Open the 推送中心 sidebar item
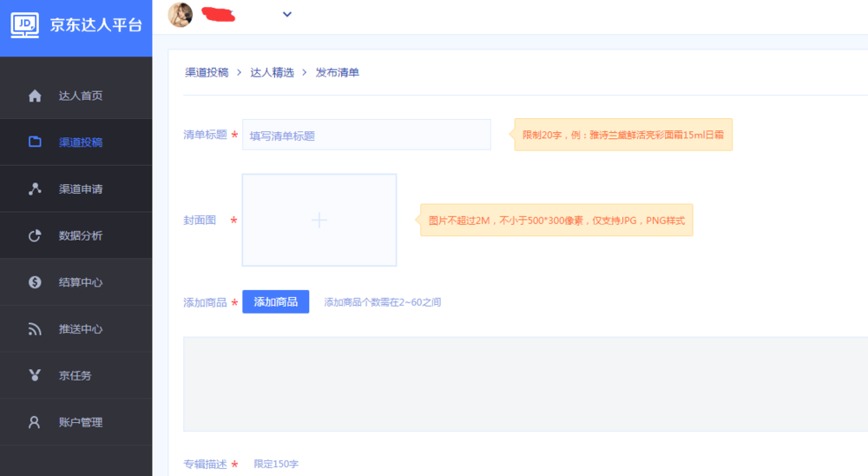This screenshot has height=476, width=868. coord(76,329)
